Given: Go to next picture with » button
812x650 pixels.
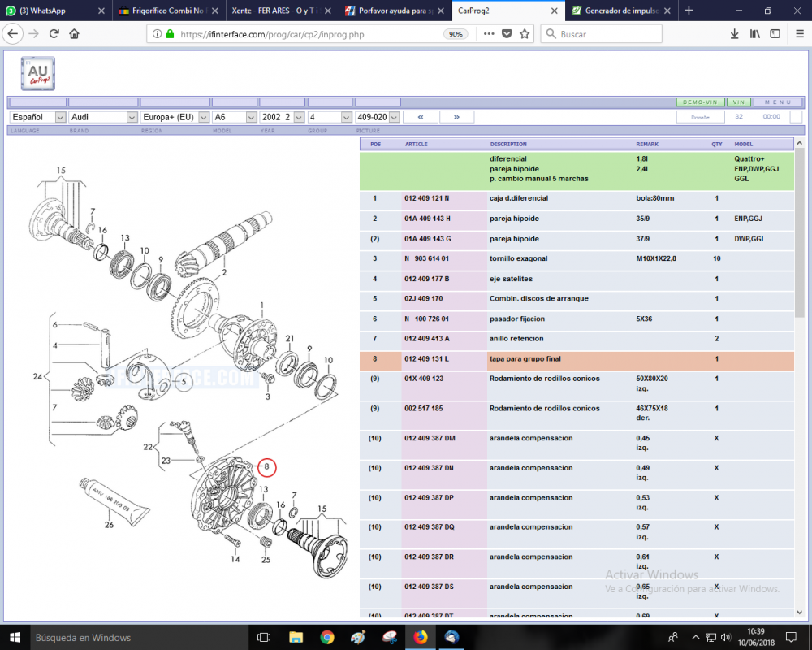Looking at the screenshot, I should pos(456,117).
